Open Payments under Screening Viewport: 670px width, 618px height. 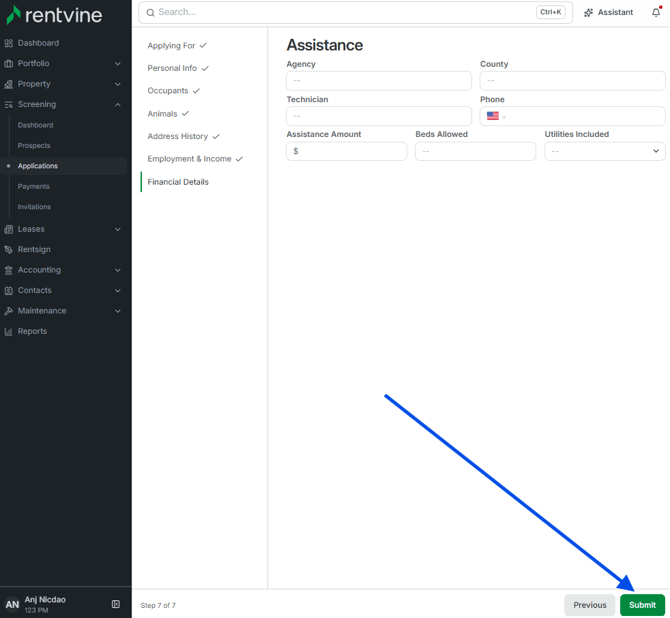point(33,186)
